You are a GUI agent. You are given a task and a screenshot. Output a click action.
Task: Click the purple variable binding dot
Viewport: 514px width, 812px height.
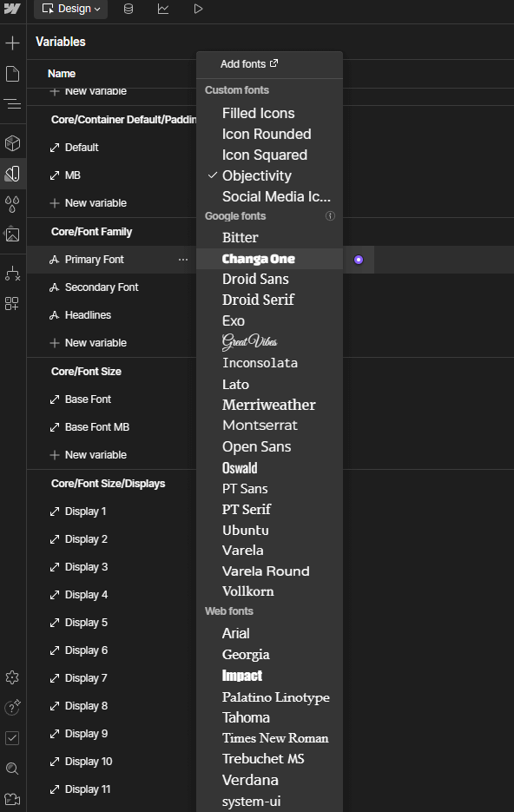[359, 260]
